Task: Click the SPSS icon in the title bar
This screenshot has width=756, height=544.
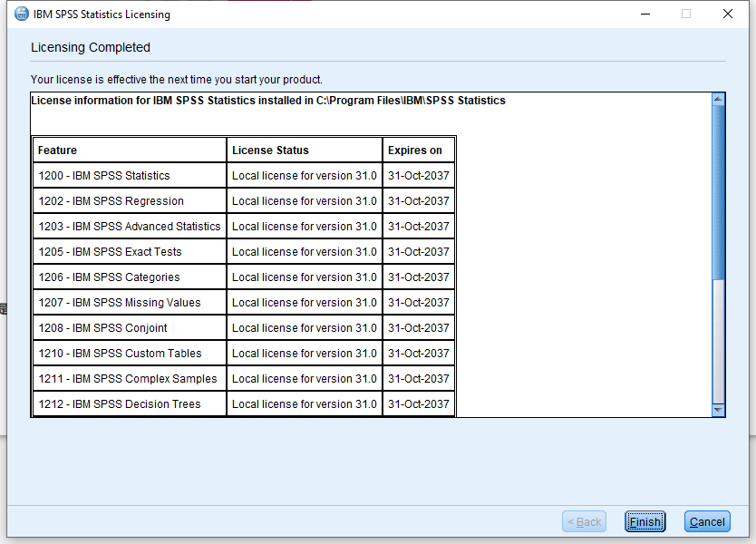Action: [x=19, y=14]
